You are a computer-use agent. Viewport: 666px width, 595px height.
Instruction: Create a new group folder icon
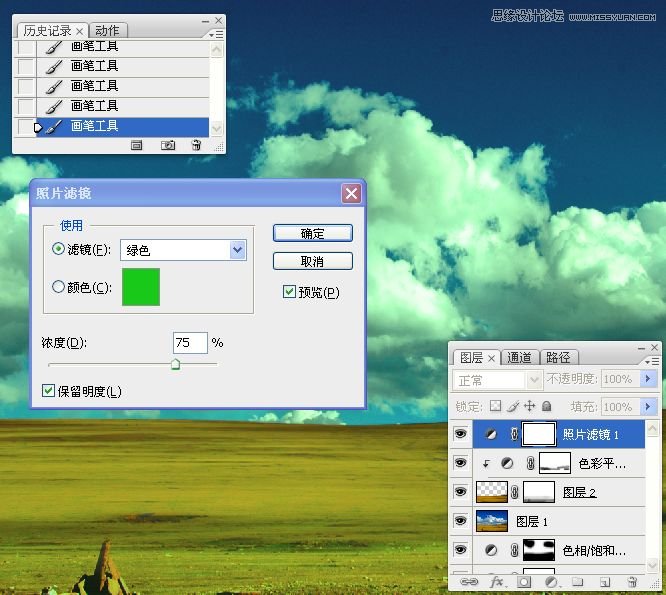pos(577,581)
